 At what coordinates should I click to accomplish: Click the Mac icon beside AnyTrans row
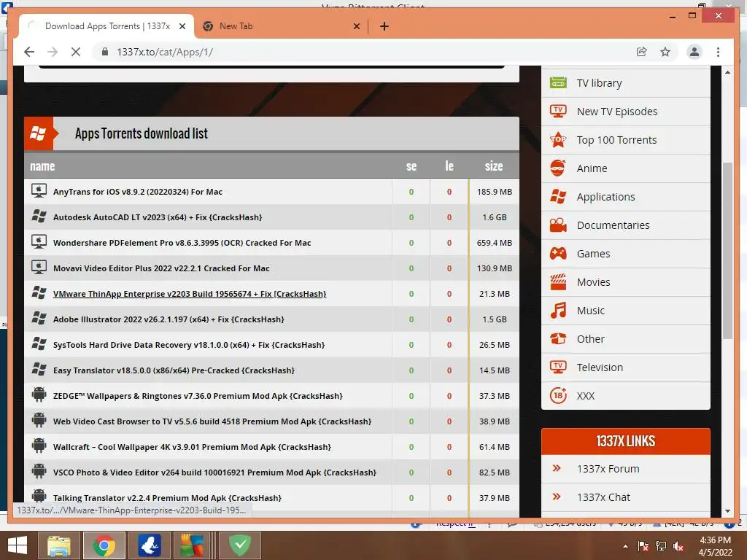(x=39, y=191)
